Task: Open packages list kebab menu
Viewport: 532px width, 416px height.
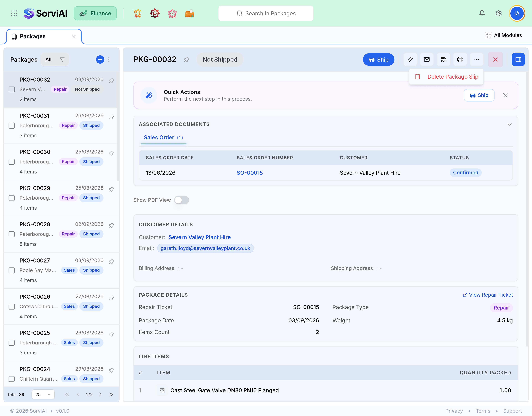Action: point(109,59)
